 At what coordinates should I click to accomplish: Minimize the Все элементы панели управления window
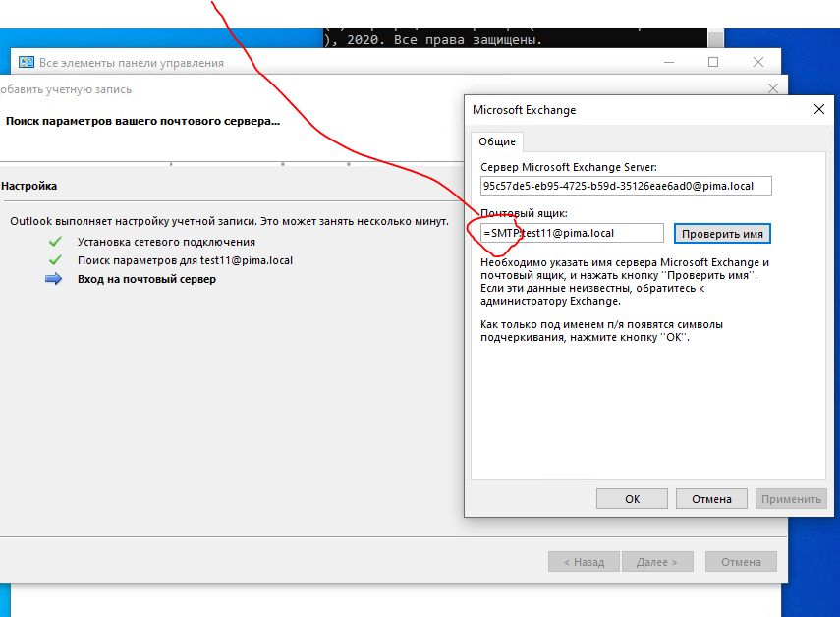point(669,62)
